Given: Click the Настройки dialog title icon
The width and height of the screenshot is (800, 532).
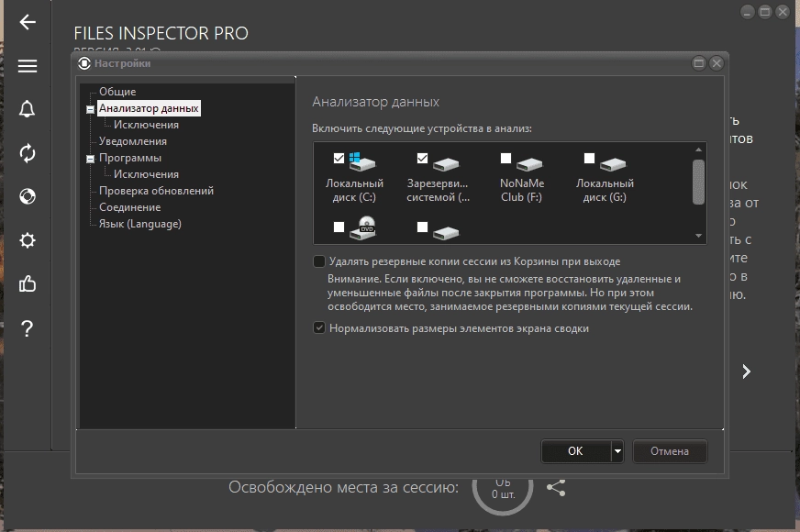Looking at the screenshot, I should click(x=84, y=63).
